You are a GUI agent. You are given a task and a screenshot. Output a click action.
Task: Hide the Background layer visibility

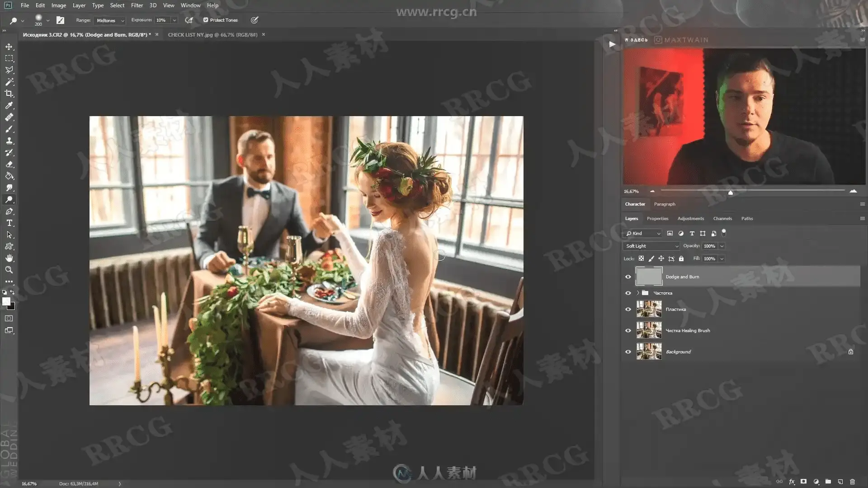(628, 352)
